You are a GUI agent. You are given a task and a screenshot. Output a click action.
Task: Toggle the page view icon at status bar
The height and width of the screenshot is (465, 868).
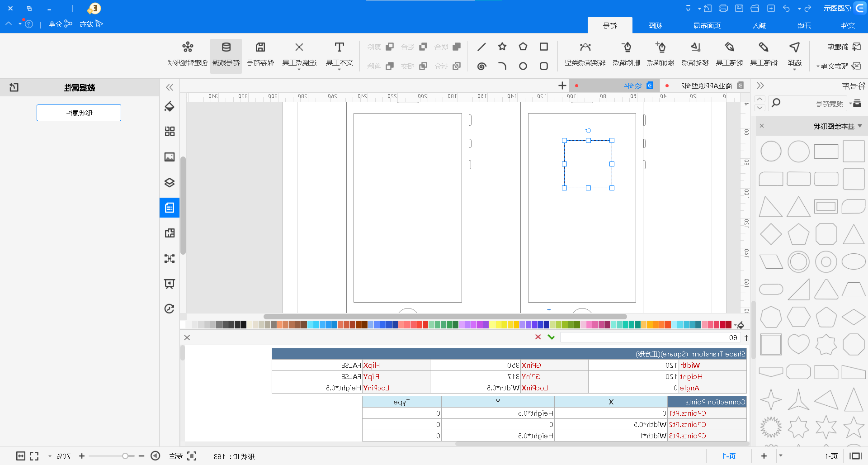(x=855, y=456)
